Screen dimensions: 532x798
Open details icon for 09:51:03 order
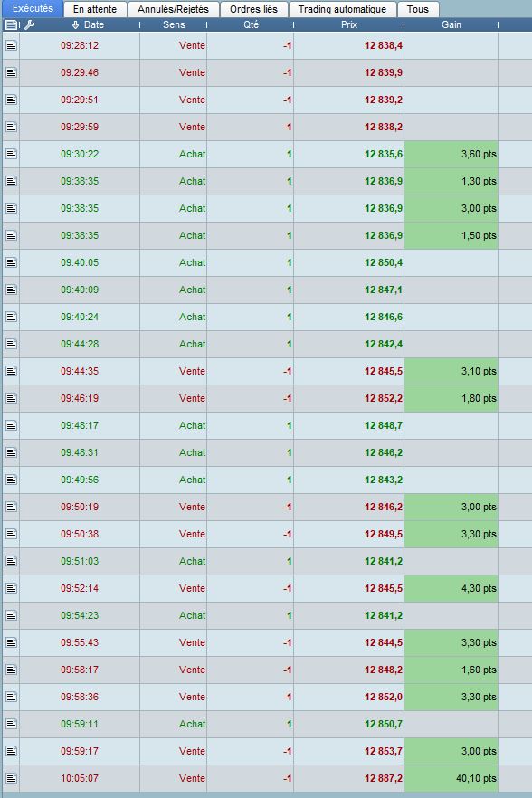tap(11, 561)
